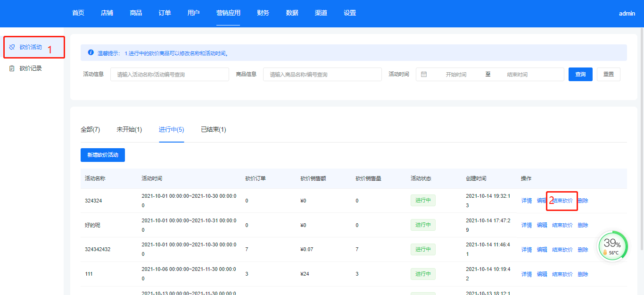Screen dimensions: 644x295
Task: Open 详情 for activity 好的呢
Action: pyautogui.click(x=526, y=225)
